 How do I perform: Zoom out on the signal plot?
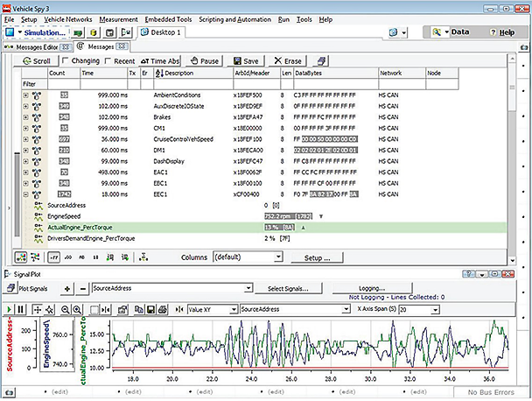click(65, 309)
